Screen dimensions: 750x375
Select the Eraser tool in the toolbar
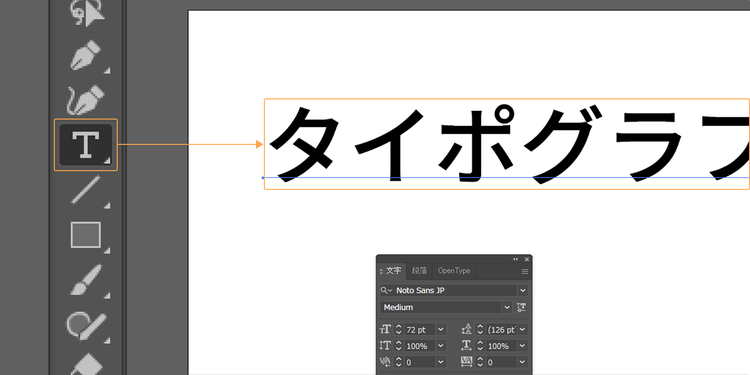pos(86,364)
